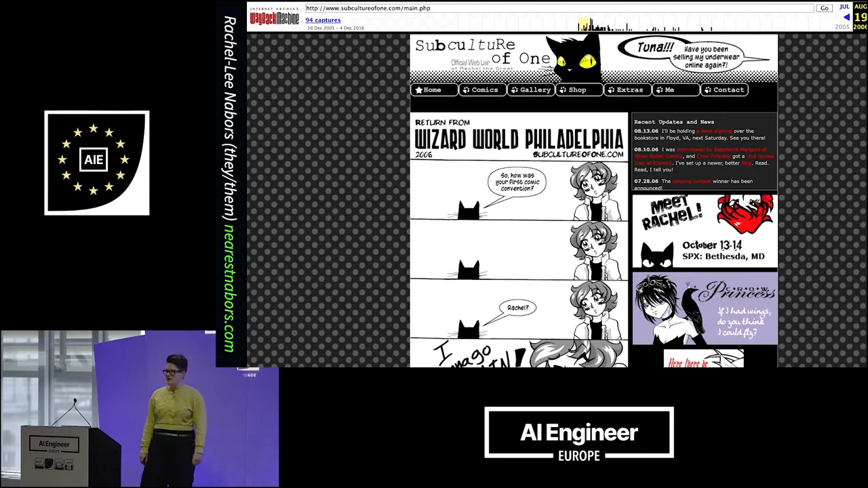868x488 pixels.
Task: Open the Gallery menu item
Action: click(531, 89)
